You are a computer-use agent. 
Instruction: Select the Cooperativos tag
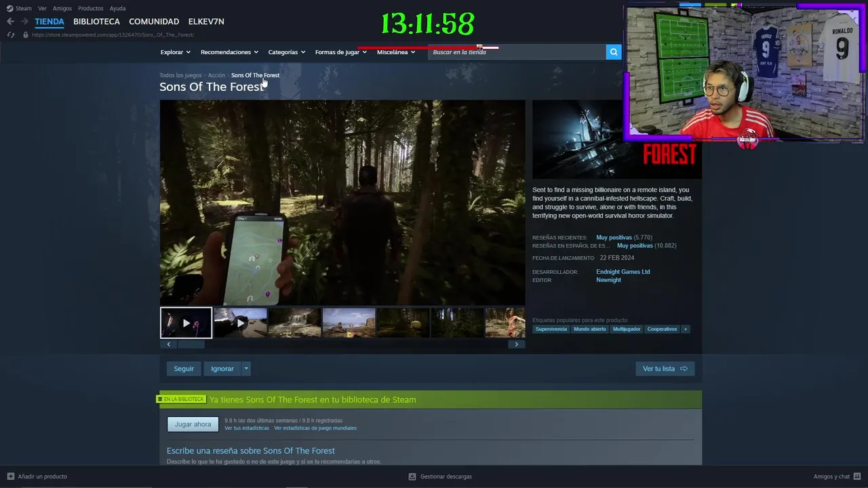(x=662, y=329)
